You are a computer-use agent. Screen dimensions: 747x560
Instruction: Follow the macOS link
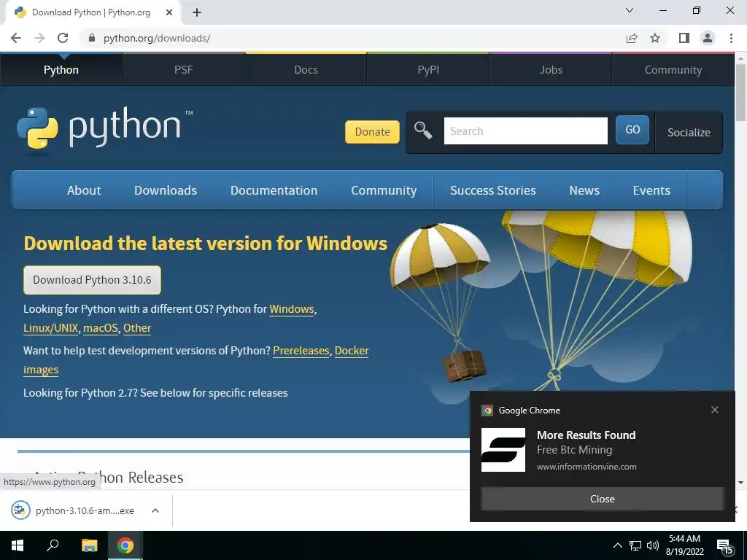click(101, 328)
